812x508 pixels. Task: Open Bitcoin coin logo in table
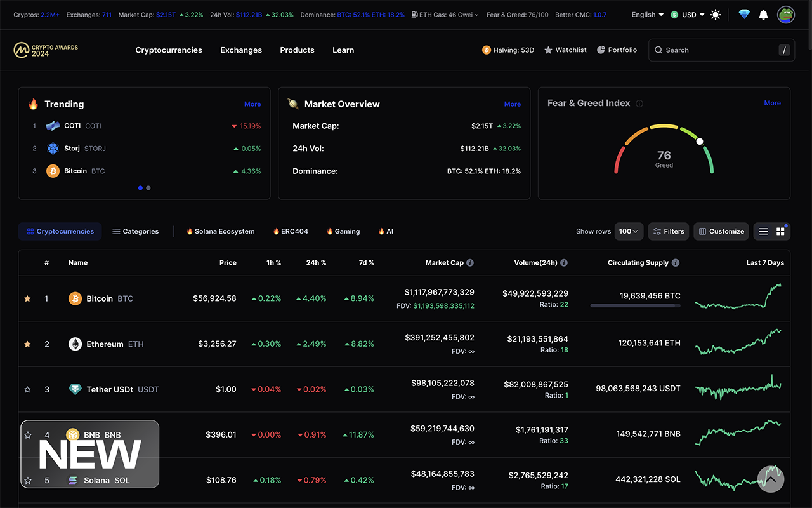pos(75,298)
